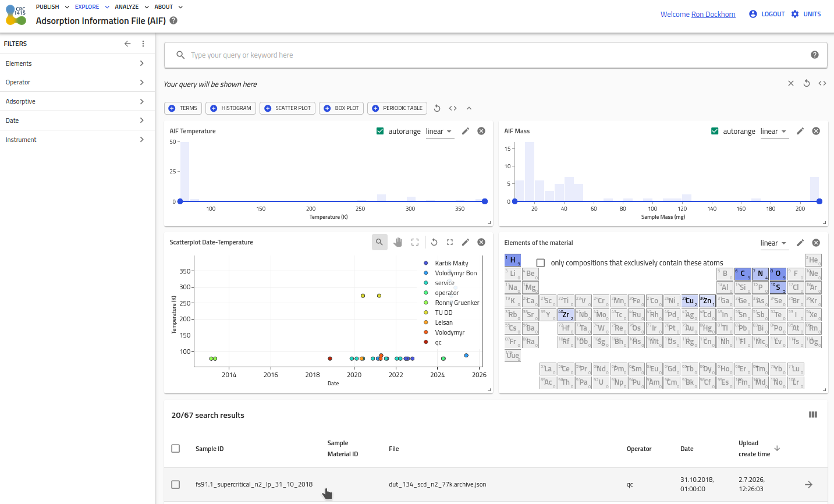The image size is (834, 504).
Task: Add a Scatter Plot widget
Action: pyautogui.click(x=288, y=108)
